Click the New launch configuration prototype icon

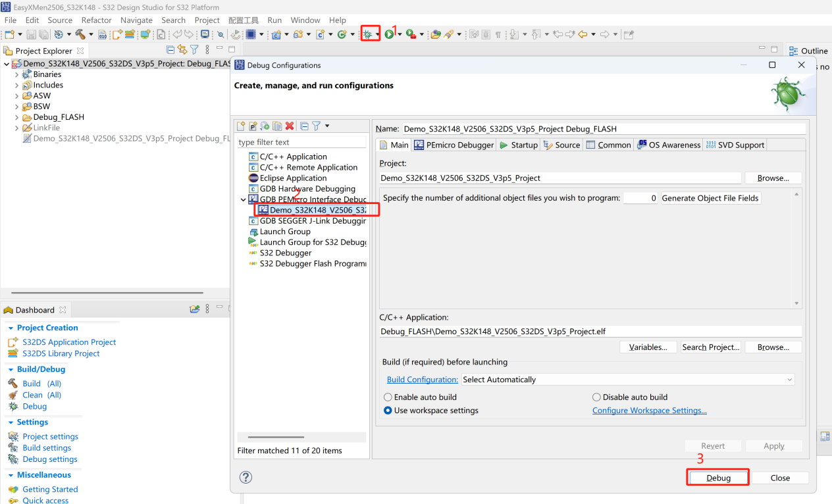[x=253, y=126]
